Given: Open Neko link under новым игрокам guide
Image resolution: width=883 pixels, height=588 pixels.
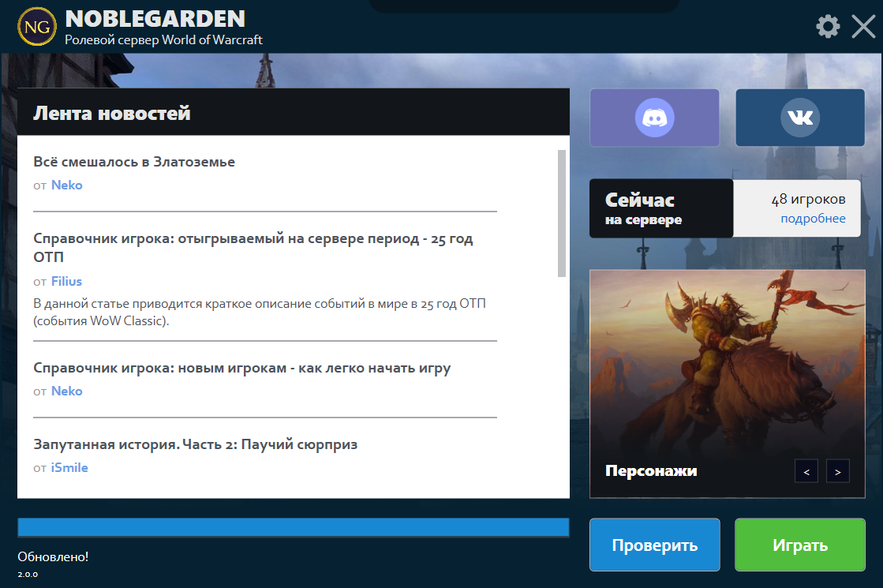Looking at the screenshot, I should (x=66, y=391).
